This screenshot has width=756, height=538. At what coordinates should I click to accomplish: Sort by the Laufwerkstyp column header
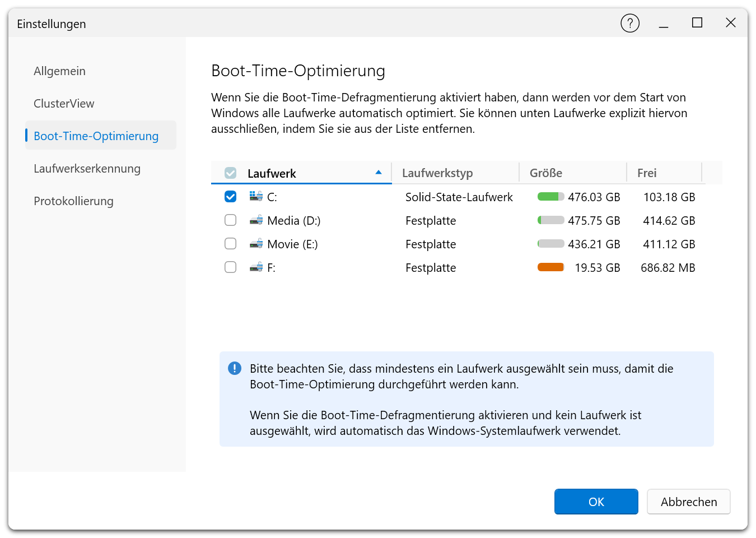point(455,173)
